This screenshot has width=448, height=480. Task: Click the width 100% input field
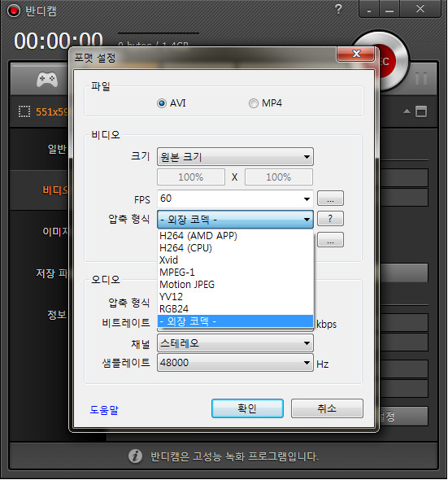[191, 177]
